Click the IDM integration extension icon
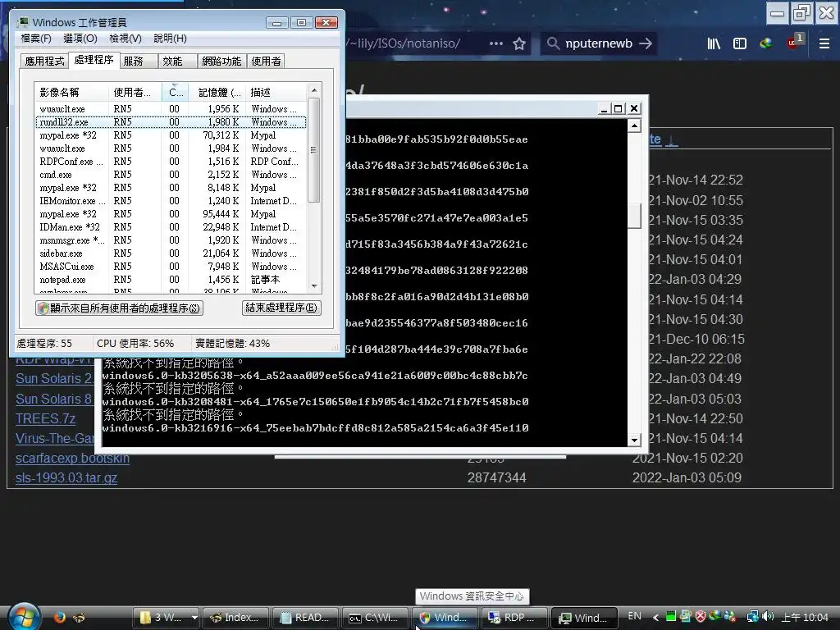Viewport: 840px width, 630px height. click(766, 43)
